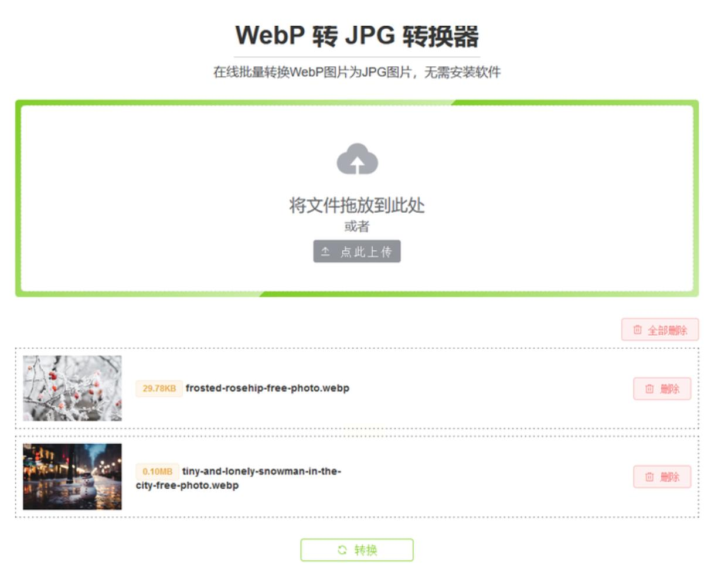
Task: Click the upload arrow icon in 点此上传
Action: pyautogui.click(x=325, y=251)
